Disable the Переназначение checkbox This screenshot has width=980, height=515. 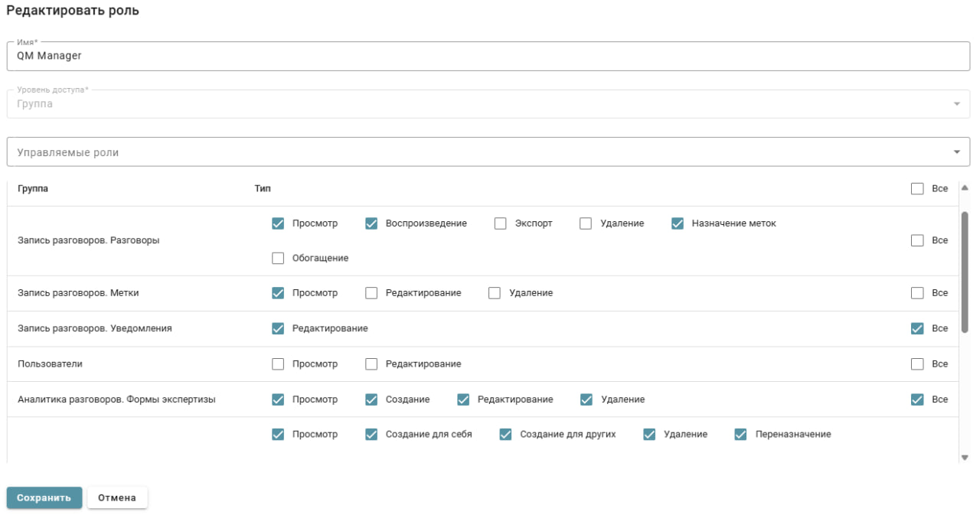click(740, 434)
